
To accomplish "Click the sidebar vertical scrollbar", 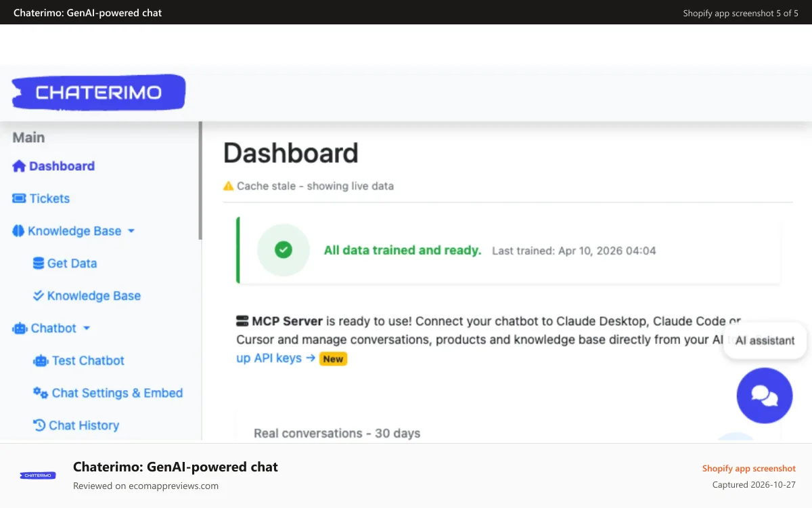I will (200, 180).
